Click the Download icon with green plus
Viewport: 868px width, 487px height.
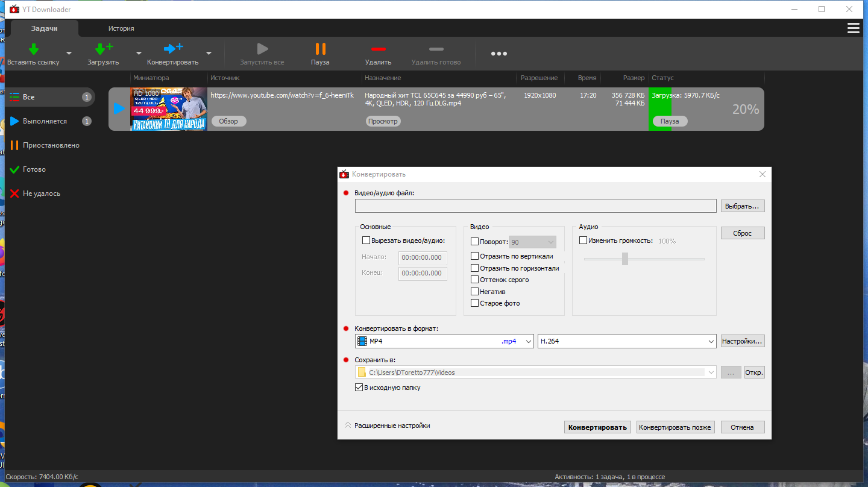[103, 49]
